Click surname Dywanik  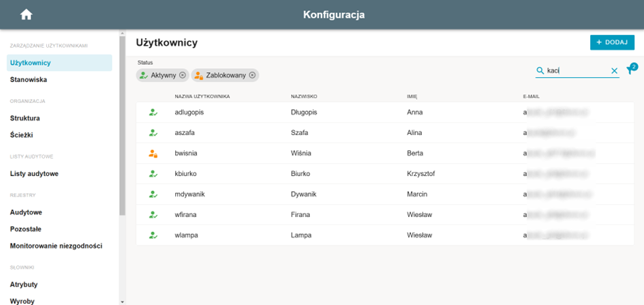pyautogui.click(x=303, y=194)
